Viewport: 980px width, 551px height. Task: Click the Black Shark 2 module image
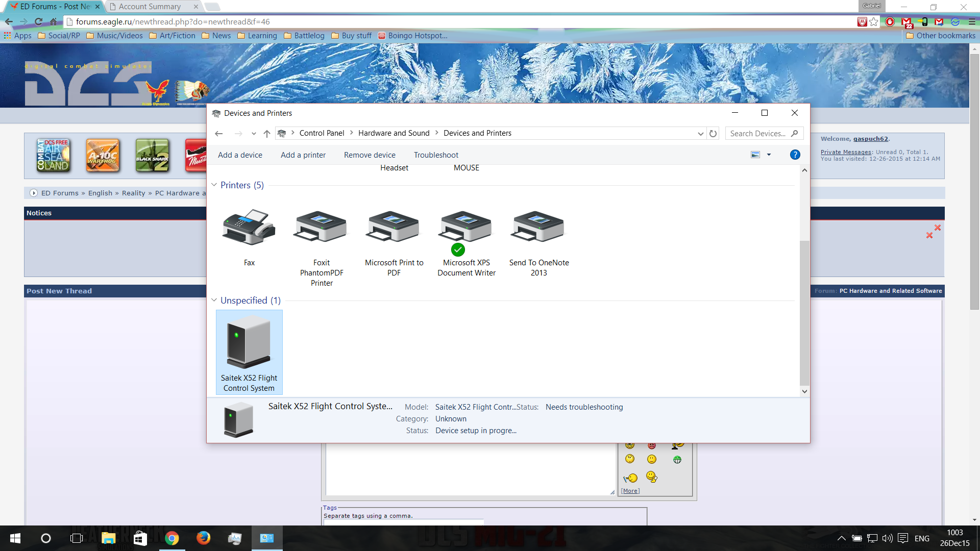pos(152,155)
